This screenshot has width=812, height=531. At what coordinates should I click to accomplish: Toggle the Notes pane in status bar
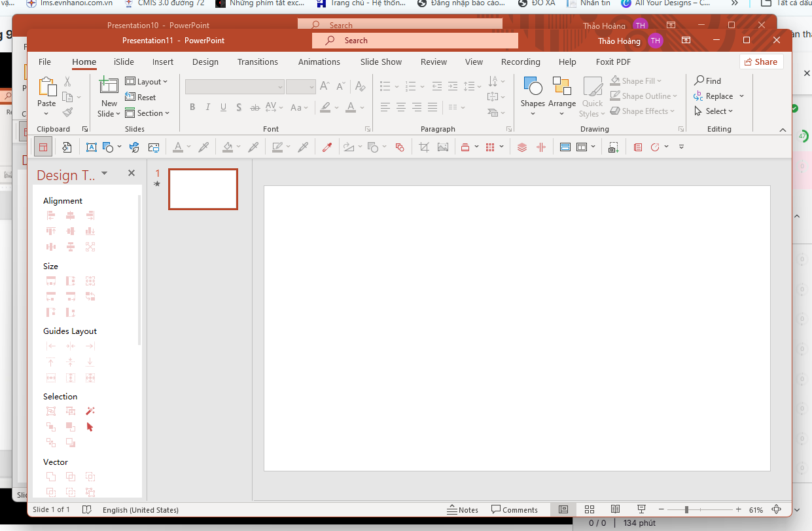pos(463,509)
